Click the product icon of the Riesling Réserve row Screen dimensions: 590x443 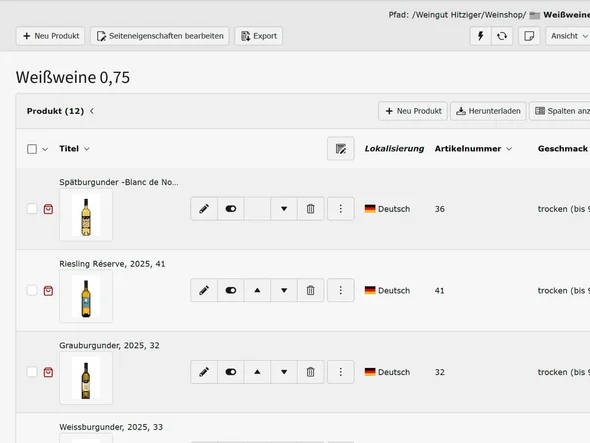[48, 291]
